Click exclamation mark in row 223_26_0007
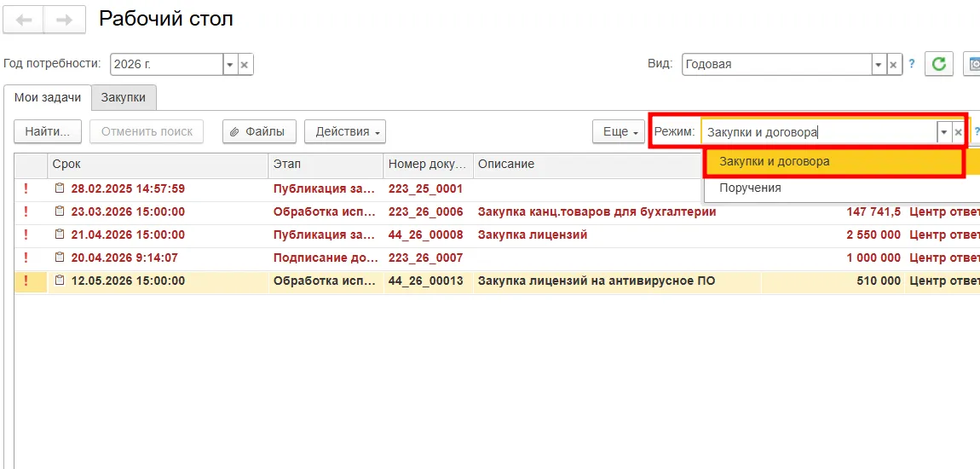The height and width of the screenshot is (469, 980). [x=26, y=258]
